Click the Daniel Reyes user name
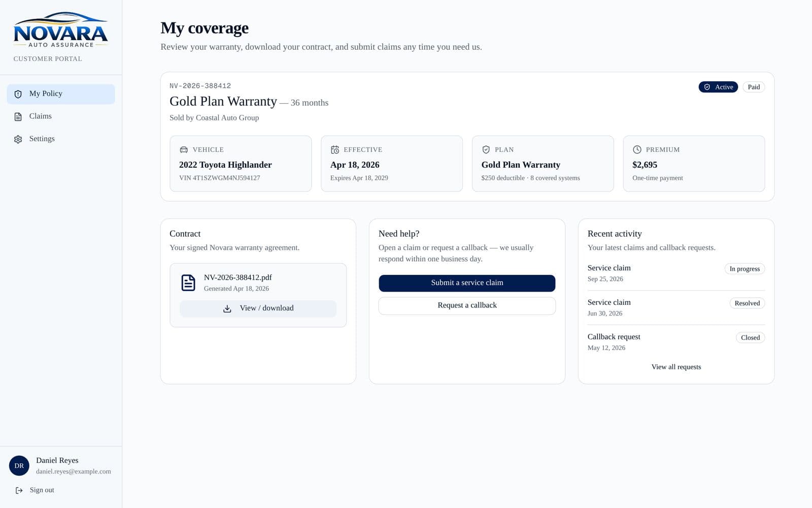 (57, 461)
